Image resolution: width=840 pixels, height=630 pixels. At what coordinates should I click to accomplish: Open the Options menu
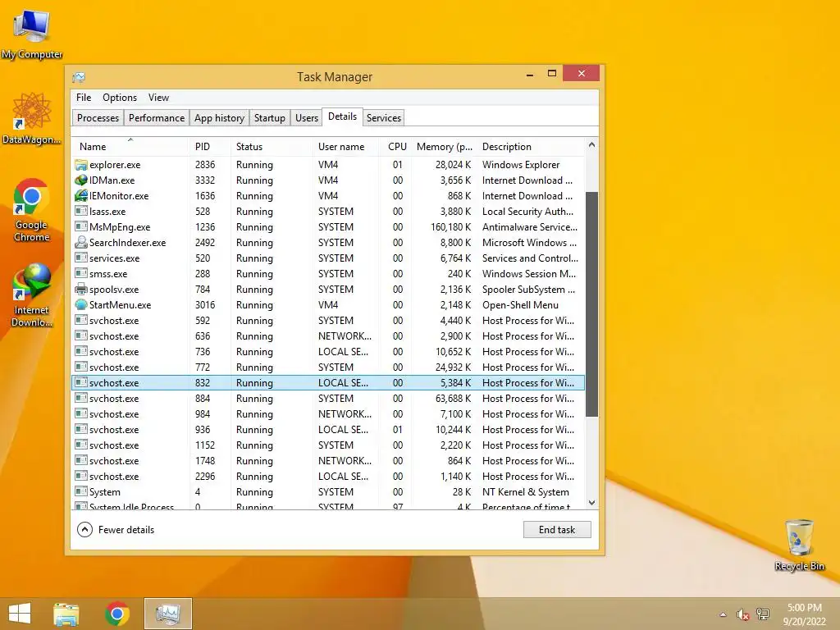click(x=120, y=98)
